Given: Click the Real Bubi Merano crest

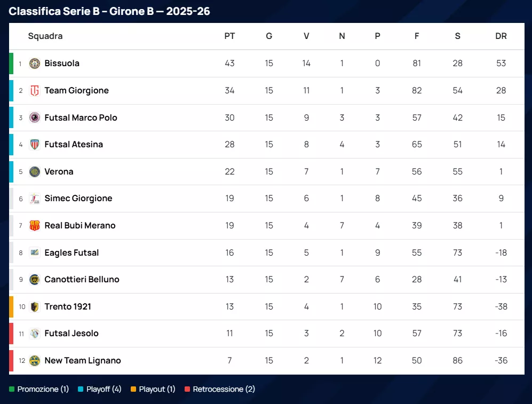Looking at the screenshot, I should [x=35, y=225].
